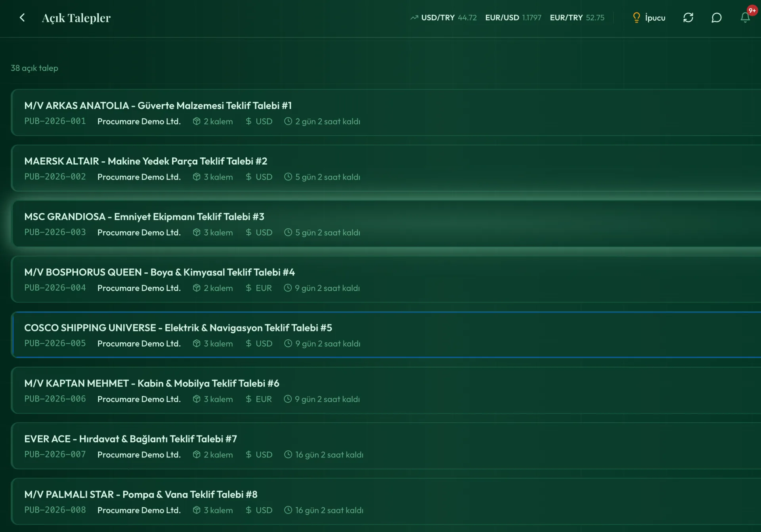Select MSC GRANDIOSA Emniyet Ekipmanı request

pyautogui.click(x=386, y=224)
